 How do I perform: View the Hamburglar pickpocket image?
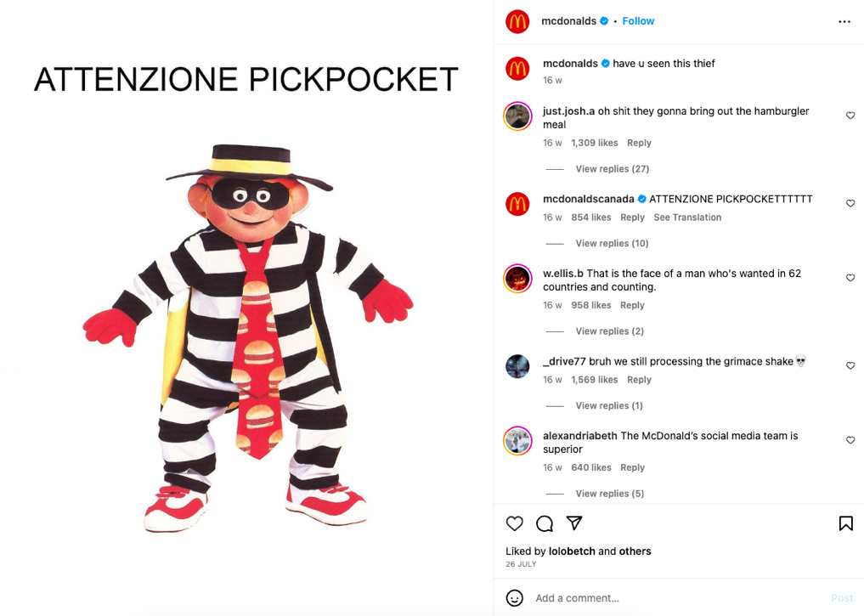(246, 308)
